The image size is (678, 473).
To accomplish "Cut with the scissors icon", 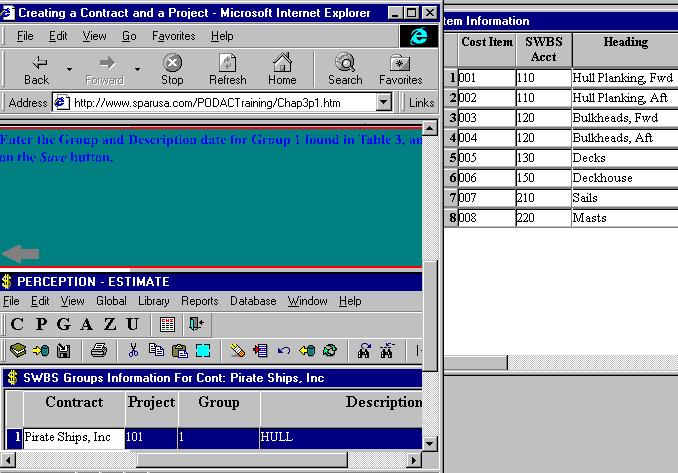I will 133,351.
